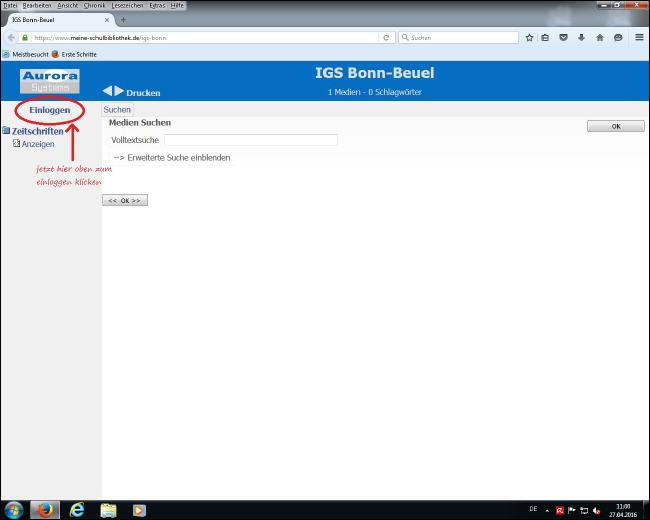This screenshot has height=520, width=650.
Task: Click the back navigation arrow in Firefox
Action: [11, 37]
